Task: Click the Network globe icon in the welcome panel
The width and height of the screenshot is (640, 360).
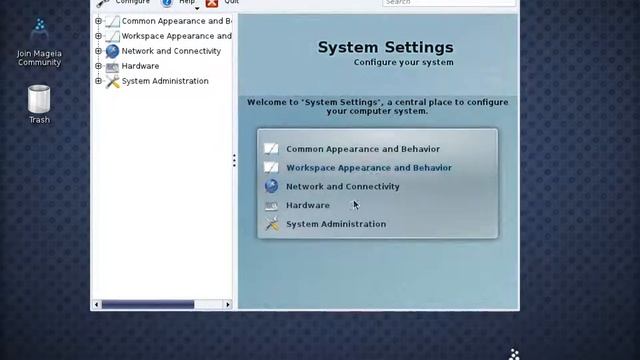Action: pos(271,186)
